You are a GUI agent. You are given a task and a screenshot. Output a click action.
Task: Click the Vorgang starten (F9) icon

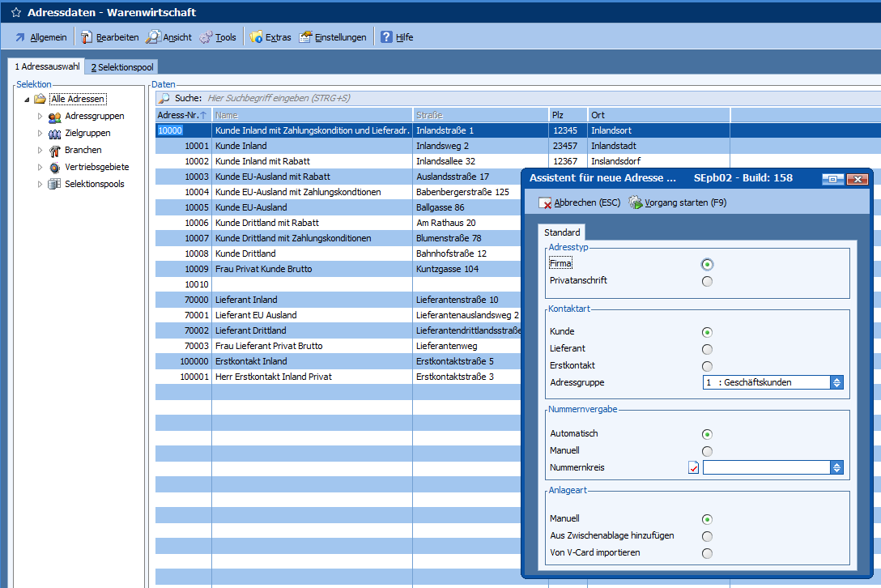click(636, 203)
